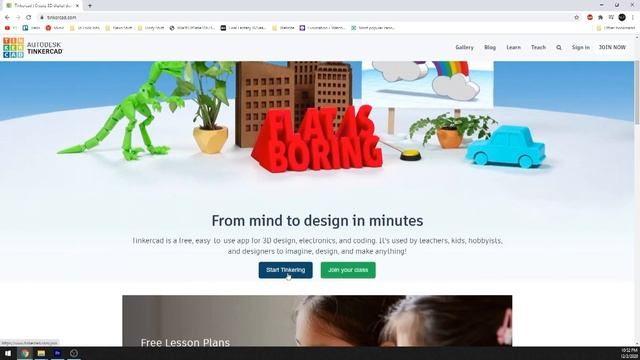Open the Free Lesson Plans banner

pyautogui.click(x=317, y=321)
